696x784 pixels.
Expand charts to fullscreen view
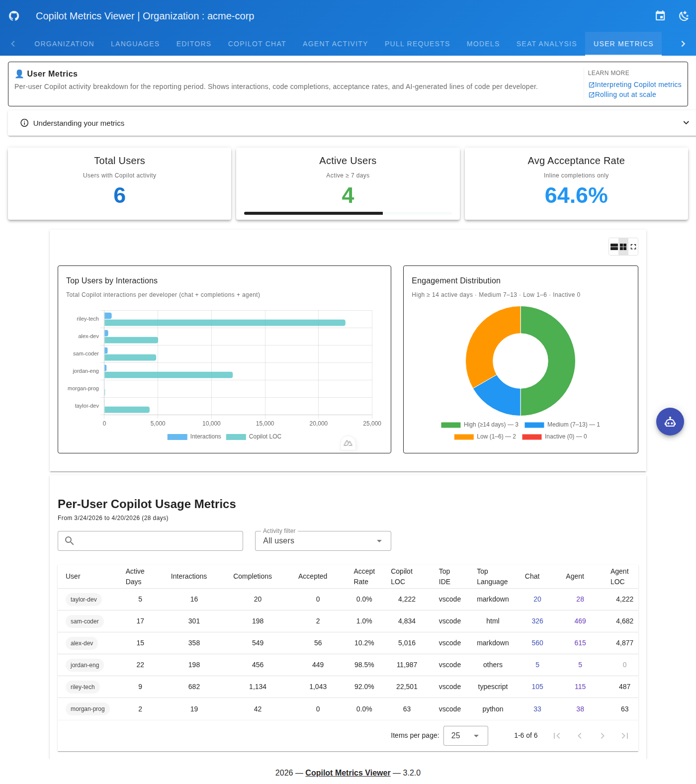point(633,247)
